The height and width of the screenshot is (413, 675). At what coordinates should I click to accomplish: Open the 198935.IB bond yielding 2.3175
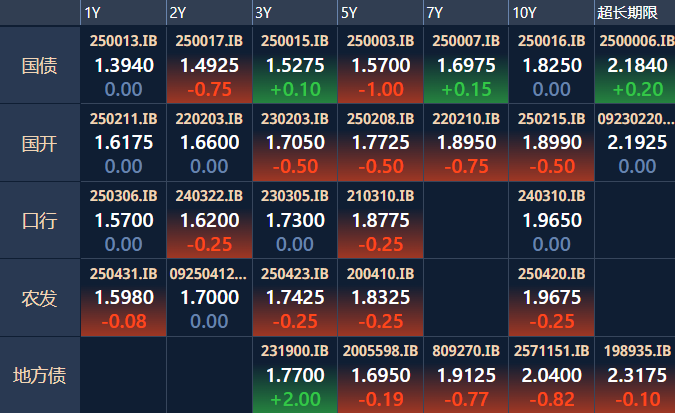[x=635, y=375]
